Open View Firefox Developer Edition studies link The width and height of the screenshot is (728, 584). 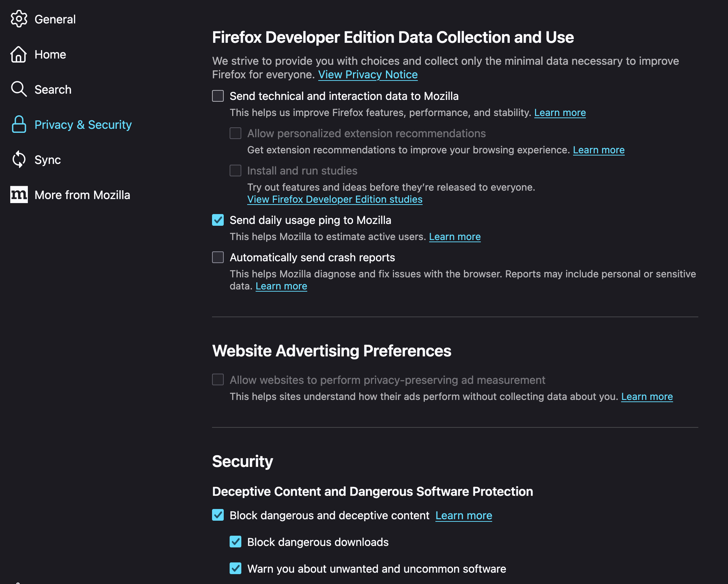point(335,199)
